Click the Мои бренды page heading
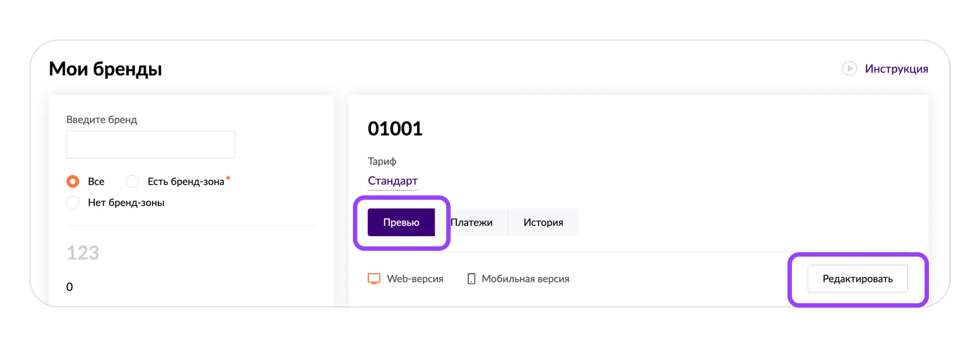Screen dimensions: 980x347 105,69
